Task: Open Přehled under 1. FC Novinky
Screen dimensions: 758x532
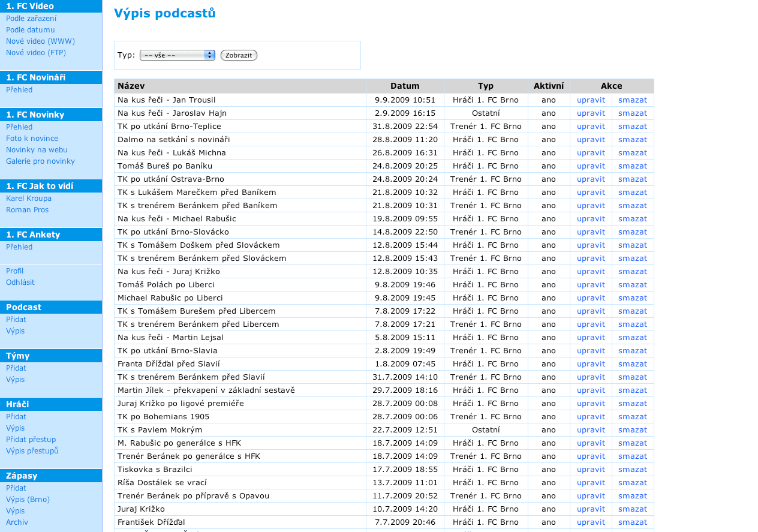Action: 19,127
